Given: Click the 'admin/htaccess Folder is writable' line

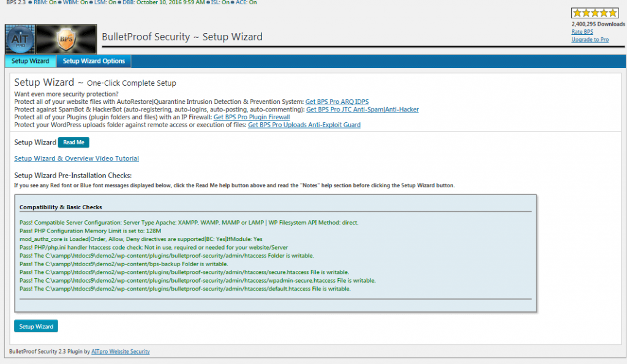Looking at the screenshot, I should coord(167,256).
